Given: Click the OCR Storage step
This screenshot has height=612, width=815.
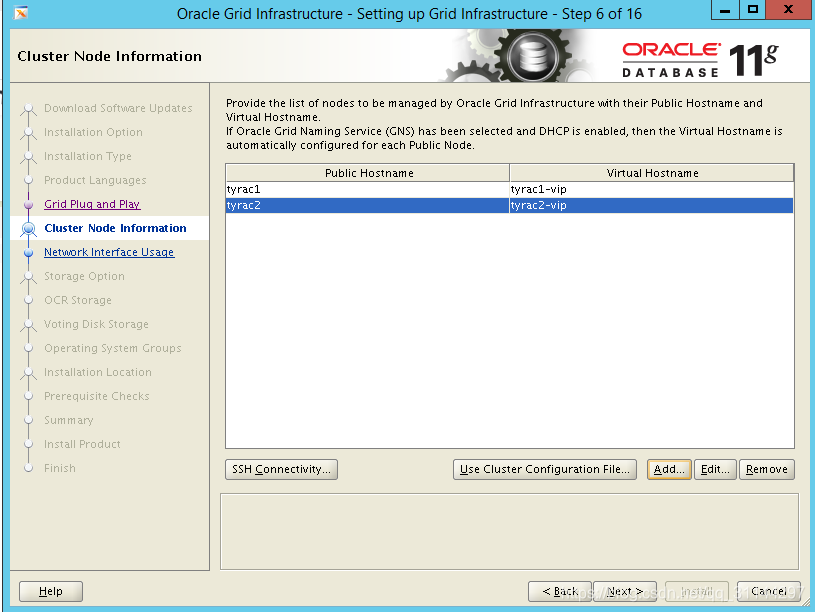Looking at the screenshot, I should click(x=78, y=300).
